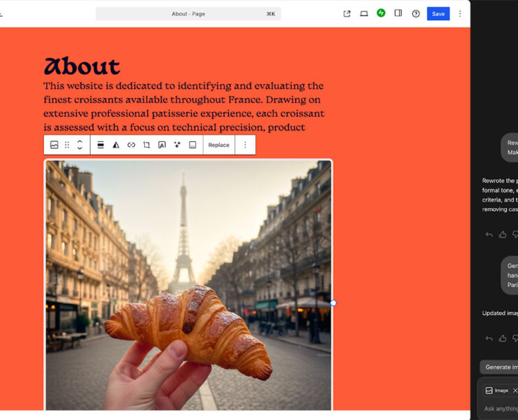Thumbs up the Updated image response
Screen dimensions: 518x420
point(503,338)
